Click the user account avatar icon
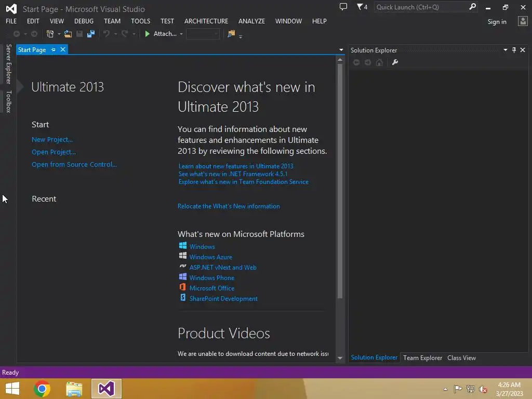 [x=523, y=21]
